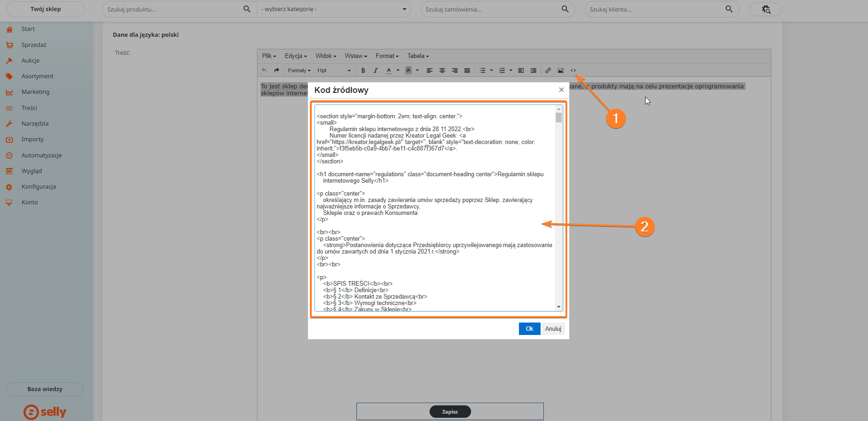The image size is (868, 421).
Task: Toggle italic formatting in editor toolbar
Action: coord(375,70)
